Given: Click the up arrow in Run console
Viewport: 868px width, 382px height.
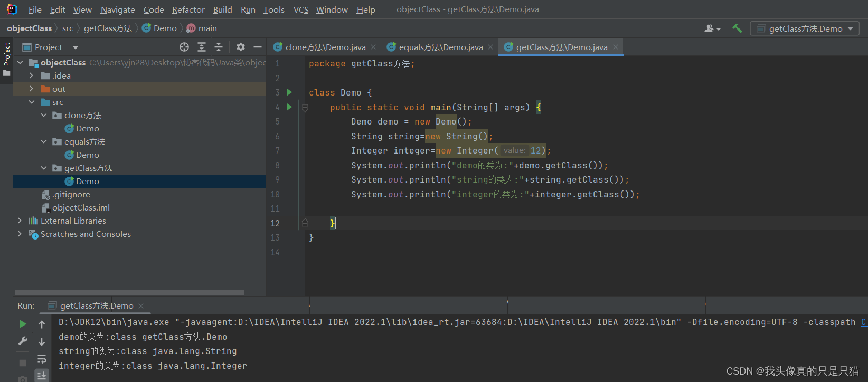Looking at the screenshot, I should point(42,324).
